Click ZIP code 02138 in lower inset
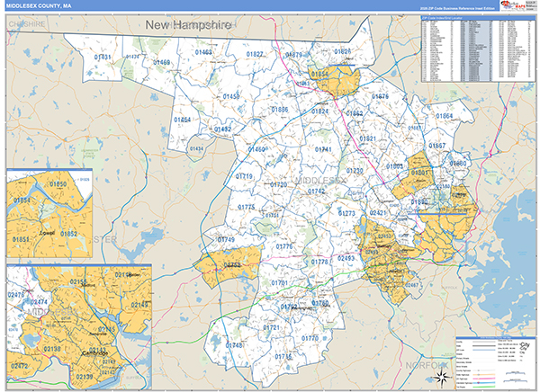This screenshot has height=392, width=540. click(53, 348)
